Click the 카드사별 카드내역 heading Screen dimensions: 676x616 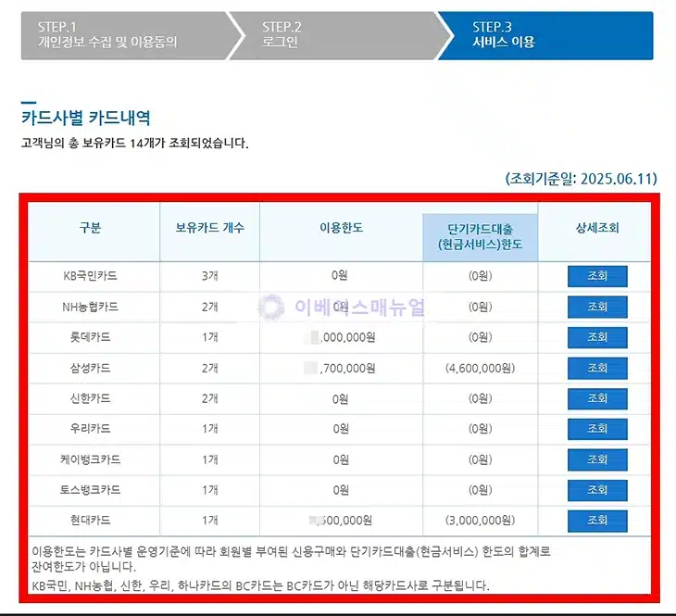(86, 118)
